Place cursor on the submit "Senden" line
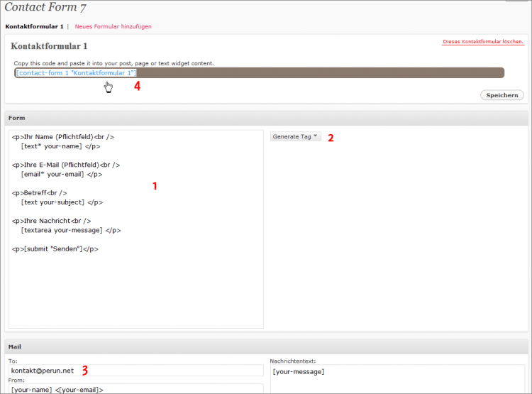The height and width of the screenshot is (394, 532). pos(55,248)
